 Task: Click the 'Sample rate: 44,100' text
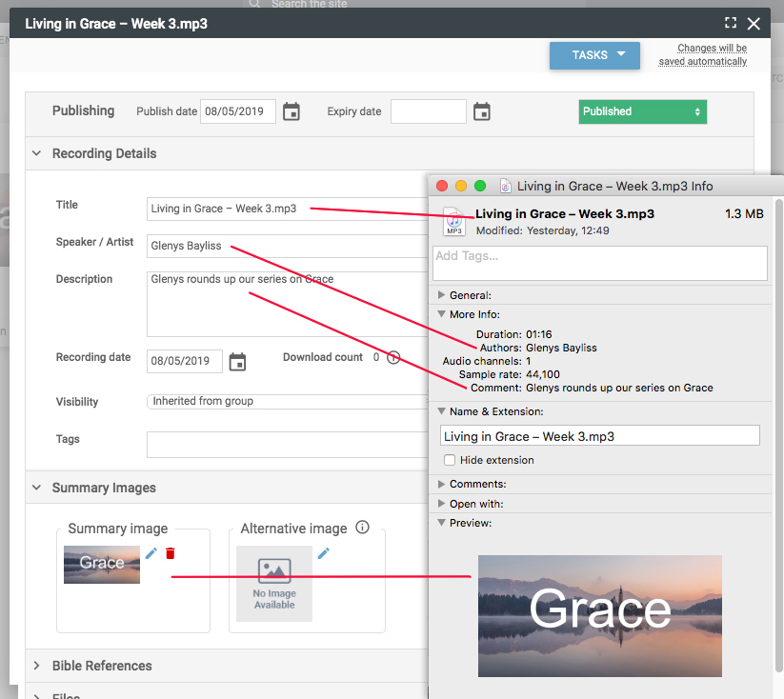click(509, 374)
